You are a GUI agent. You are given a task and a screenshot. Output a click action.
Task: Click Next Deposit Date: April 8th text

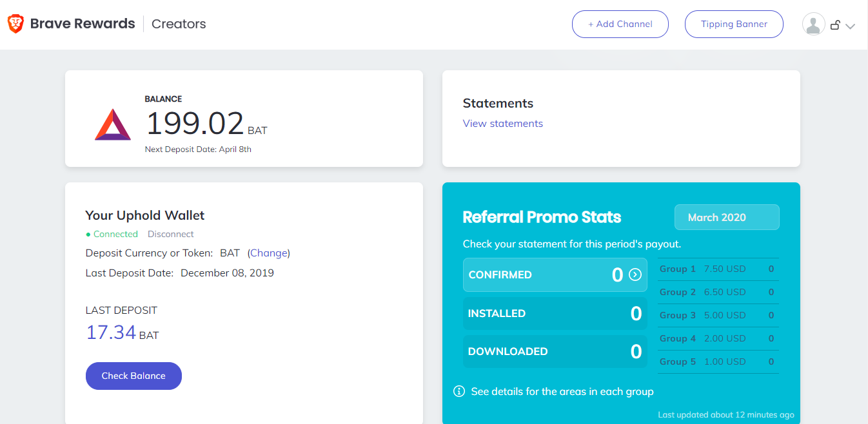[x=198, y=149]
